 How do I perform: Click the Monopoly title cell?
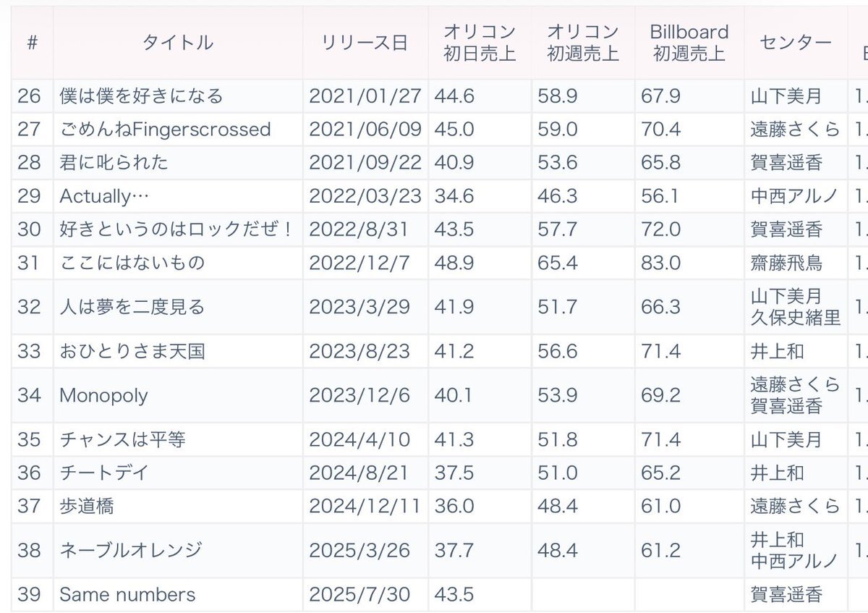pyautogui.click(x=104, y=395)
